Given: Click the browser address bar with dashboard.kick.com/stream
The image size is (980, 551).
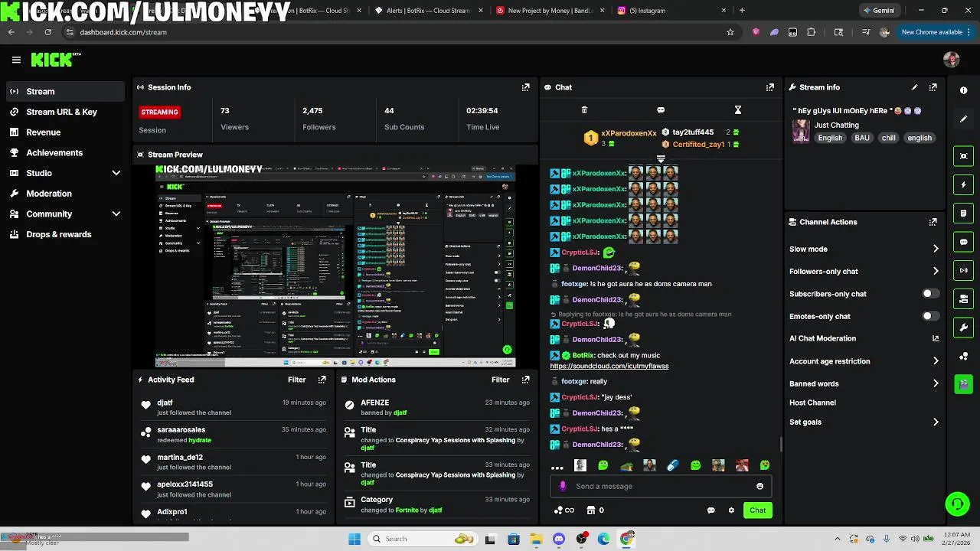Looking at the screenshot, I should pyautogui.click(x=398, y=32).
